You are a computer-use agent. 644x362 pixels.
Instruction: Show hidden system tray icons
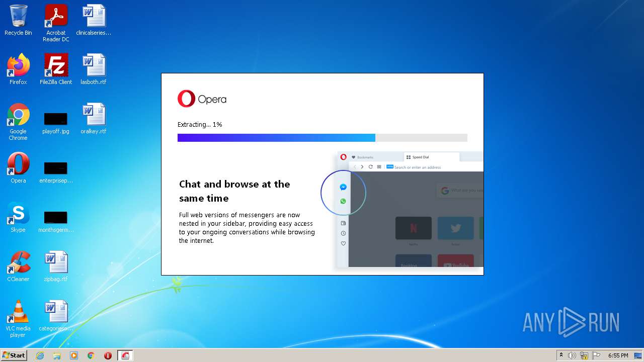561,355
